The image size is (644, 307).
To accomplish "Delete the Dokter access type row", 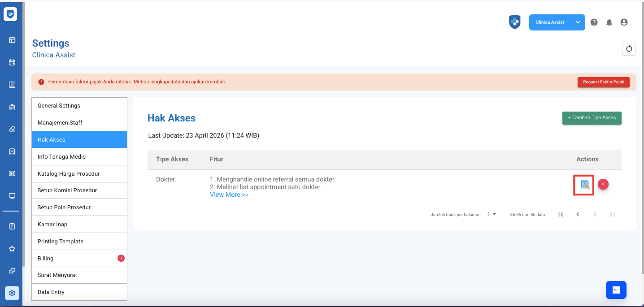I will pyautogui.click(x=603, y=184).
